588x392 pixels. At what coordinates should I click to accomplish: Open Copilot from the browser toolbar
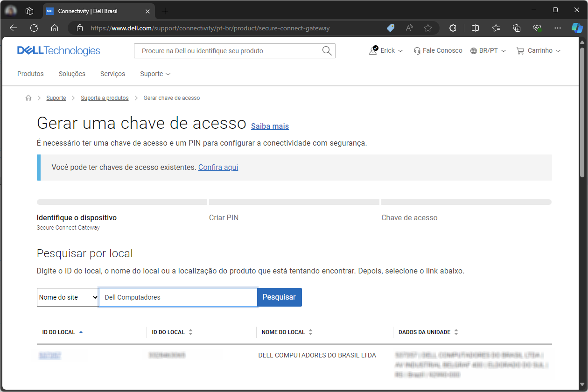coord(577,28)
